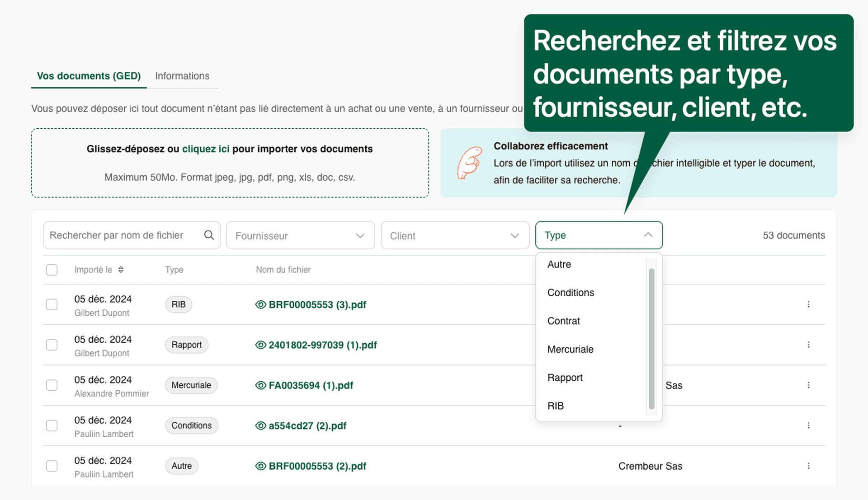
Task: Open the actions menu for FA0035694 (1).pdf
Action: click(809, 385)
